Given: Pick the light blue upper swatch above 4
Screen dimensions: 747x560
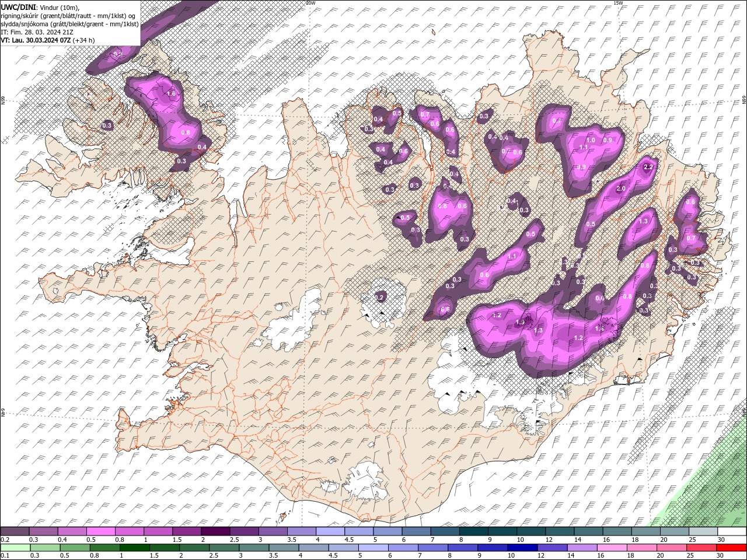Looking at the screenshot, I should (330, 531).
